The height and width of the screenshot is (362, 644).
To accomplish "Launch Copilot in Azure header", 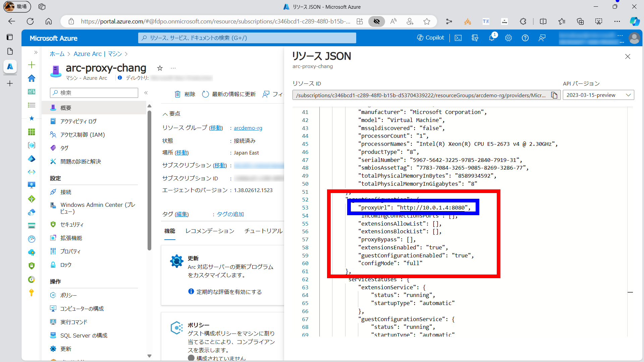I will 430,38.
